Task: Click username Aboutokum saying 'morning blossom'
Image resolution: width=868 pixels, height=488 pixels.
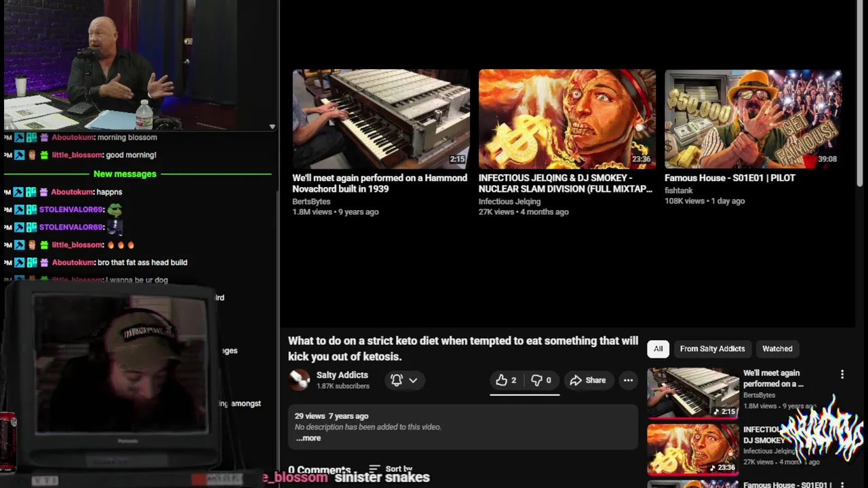Action: (x=73, y=137)
